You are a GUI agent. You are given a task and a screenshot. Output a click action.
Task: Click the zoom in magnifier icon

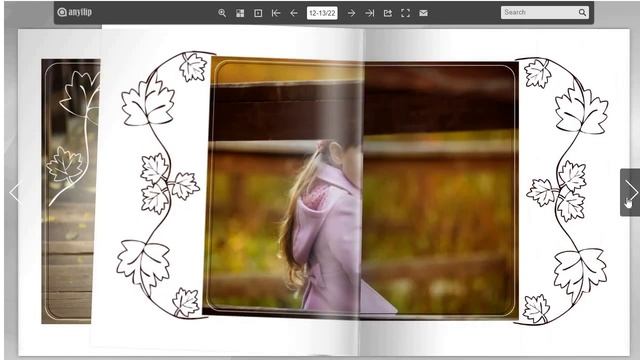[x=222, y=13]
